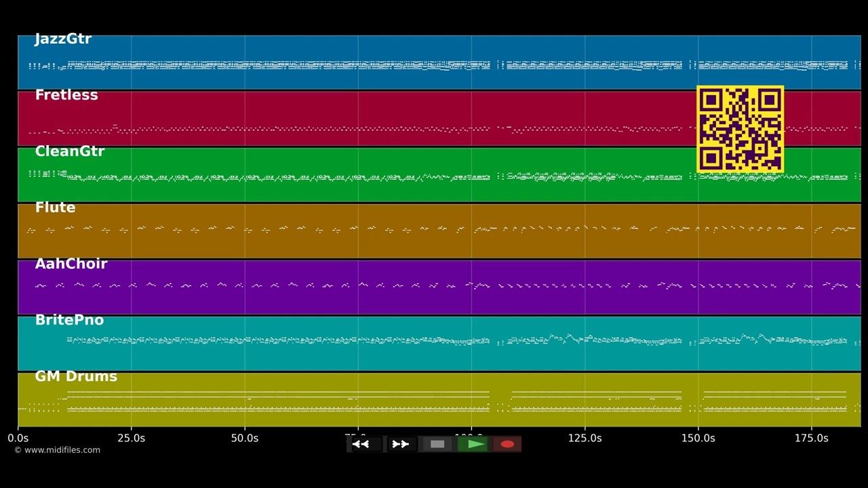Click the green play button
Viewport: 868px width, 488px height.
[474, 444]
